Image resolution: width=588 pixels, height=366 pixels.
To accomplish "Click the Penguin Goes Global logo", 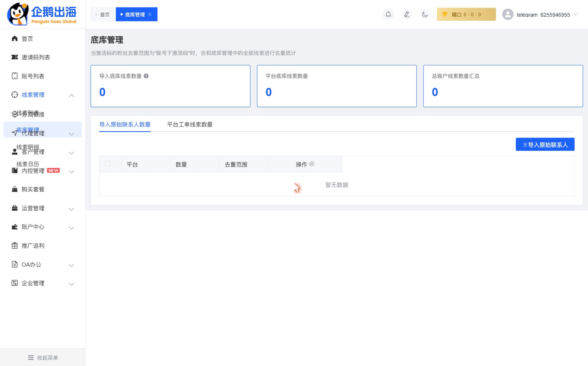I will point(42,14).
